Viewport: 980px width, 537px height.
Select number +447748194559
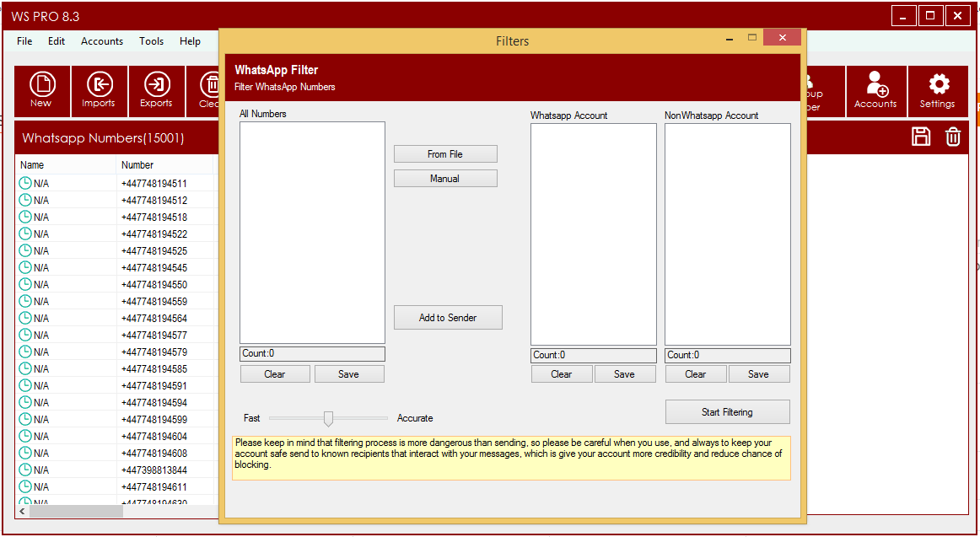click(x=154, y=302)
